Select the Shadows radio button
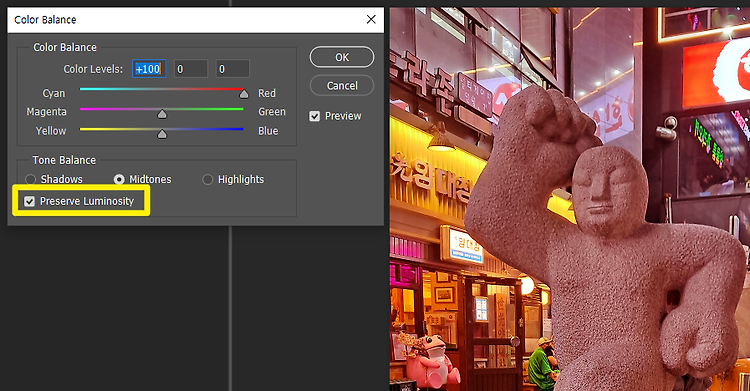 point(31,179)
